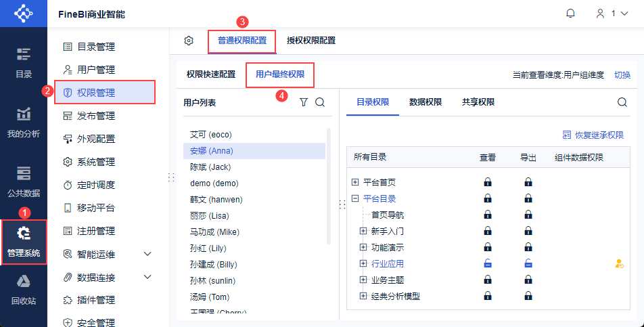Open 公共数据 in the navigation bar

click(24, 181)
